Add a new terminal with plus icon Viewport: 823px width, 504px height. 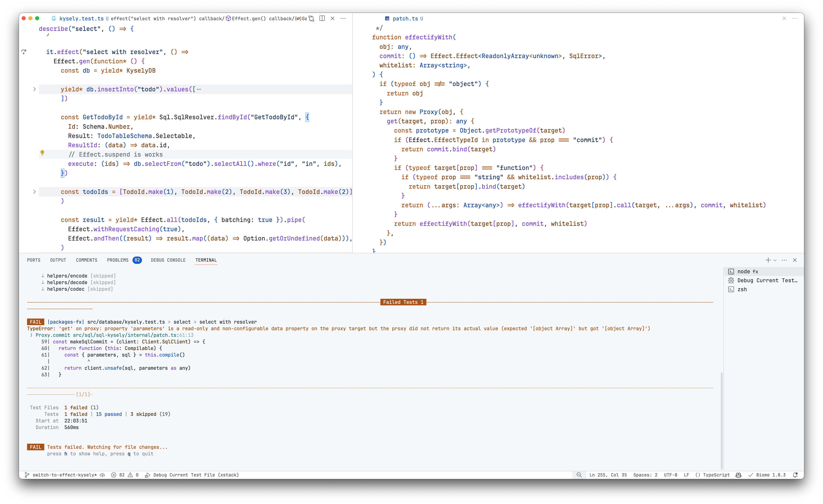(x=768, y=260)
